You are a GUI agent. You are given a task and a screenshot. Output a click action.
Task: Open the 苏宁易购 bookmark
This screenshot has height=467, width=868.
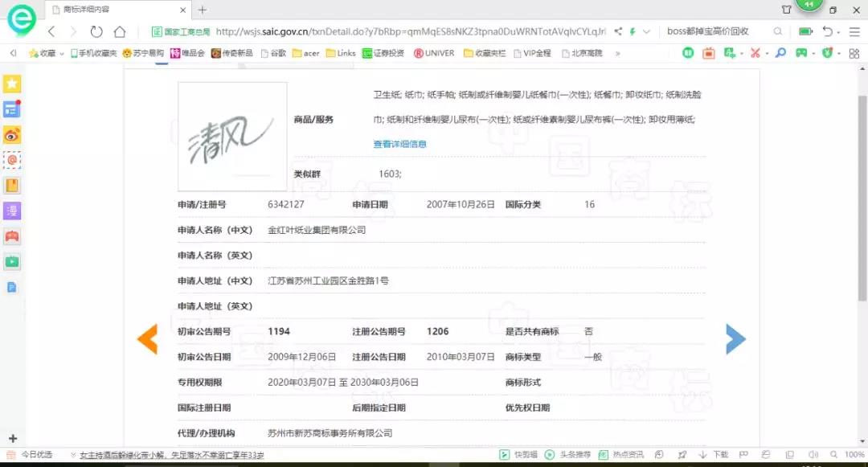143,53
